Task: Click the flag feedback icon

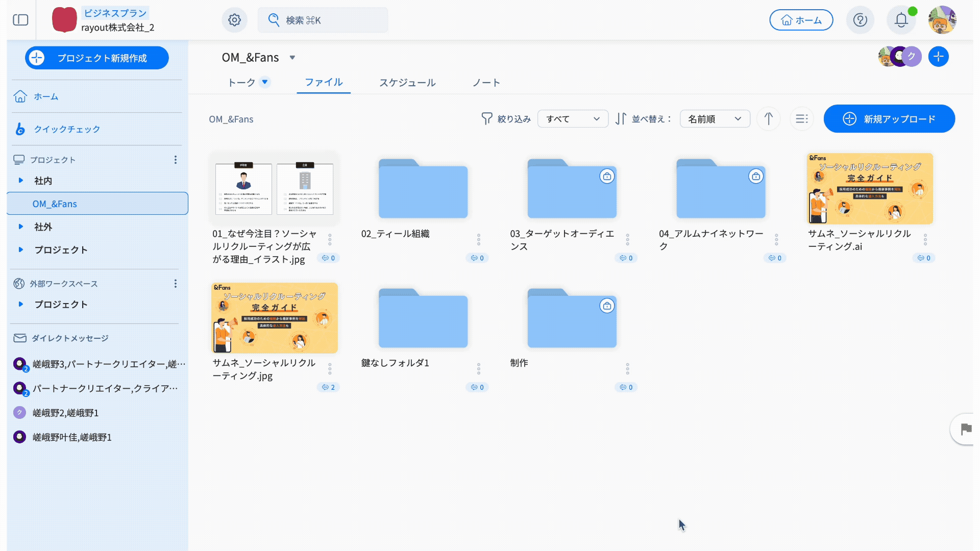Action: click(x=965, y=430)
